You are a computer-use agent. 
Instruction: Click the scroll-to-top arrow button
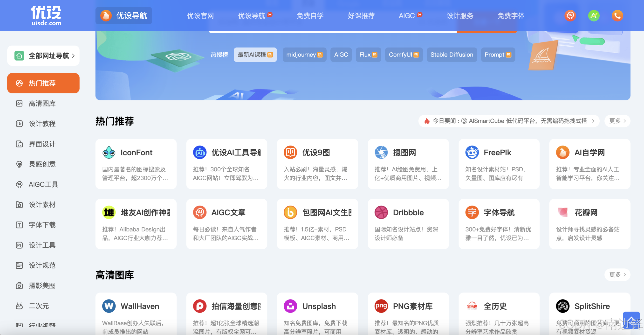(631, 320)
